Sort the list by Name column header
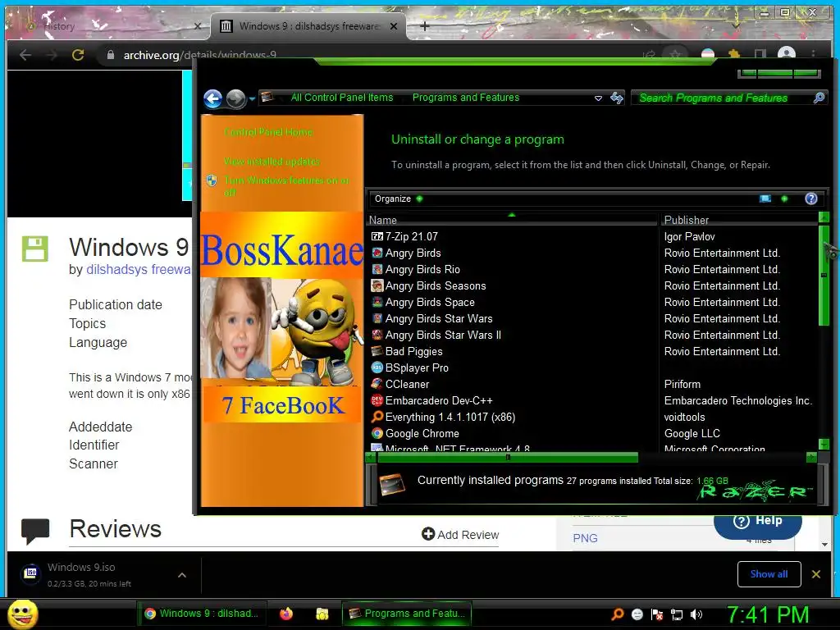The width and height of the screenshot is (840, 630). pyautogui.click(x=512, y=220)
